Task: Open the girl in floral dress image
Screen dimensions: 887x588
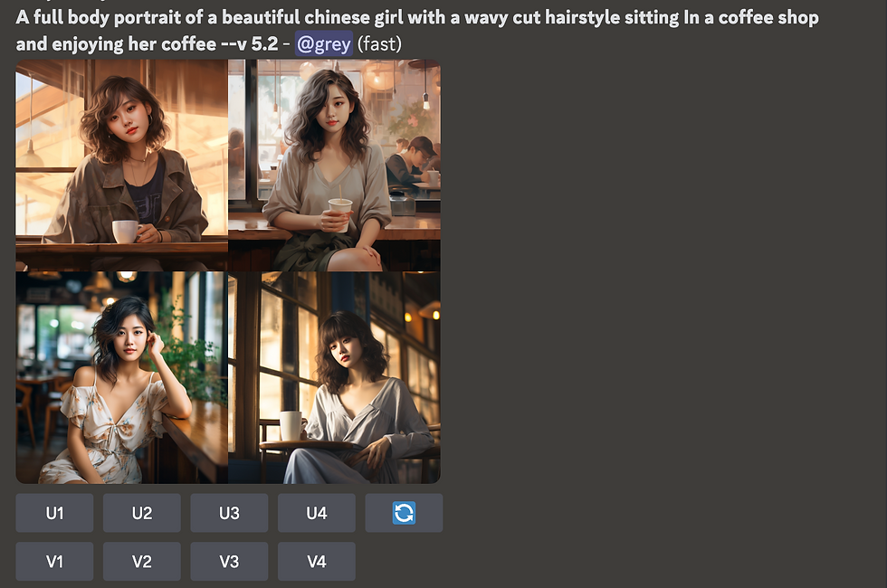Action: (121, 378)
